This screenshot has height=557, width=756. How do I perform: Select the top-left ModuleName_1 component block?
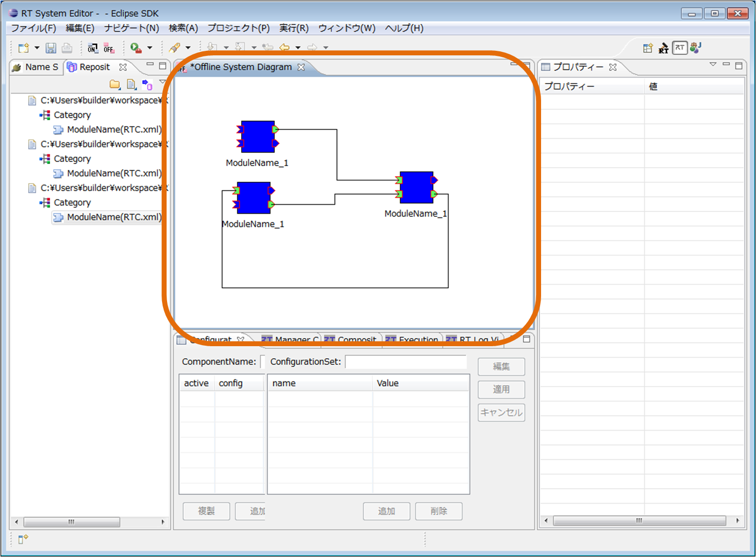coord(258,136)
